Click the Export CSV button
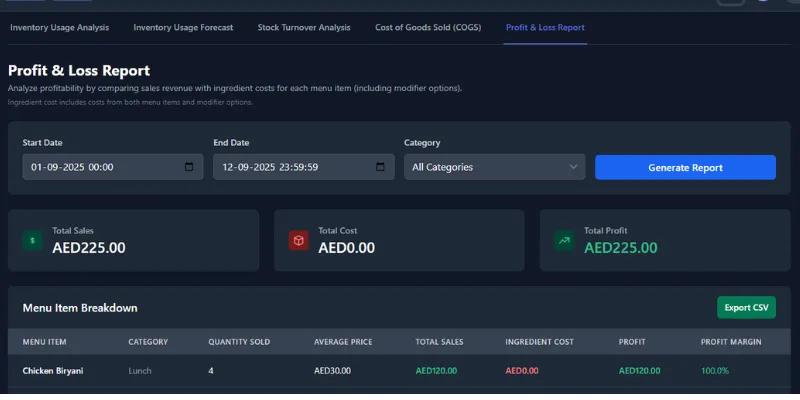The height and width of the screenshot is (400, 800). pyautogui.click(x=746, y=307)
